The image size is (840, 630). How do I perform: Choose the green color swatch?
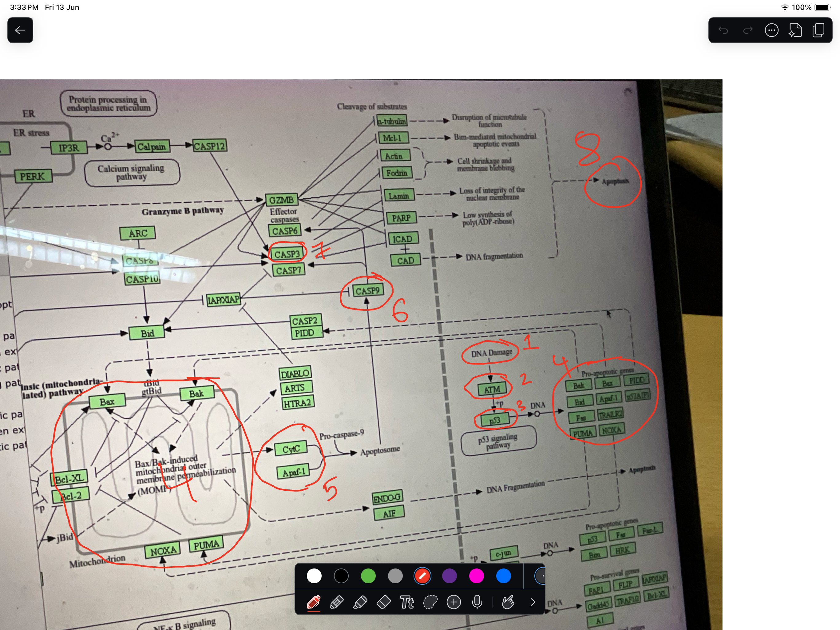click(368, 576)
